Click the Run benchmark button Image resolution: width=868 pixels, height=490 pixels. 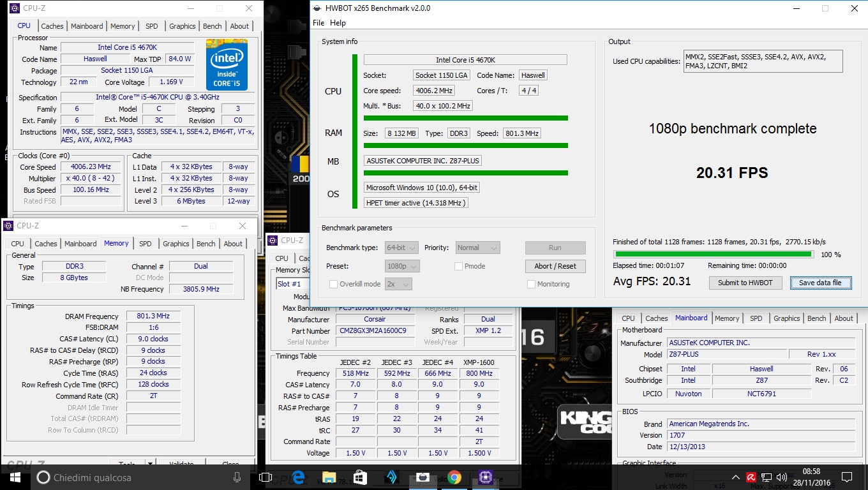[x=555, y=248]
